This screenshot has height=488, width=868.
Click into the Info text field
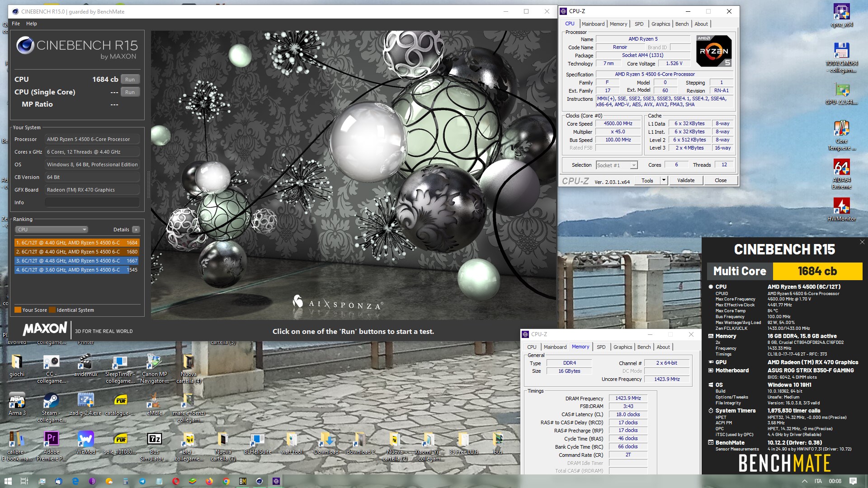[x=92, y=202]
